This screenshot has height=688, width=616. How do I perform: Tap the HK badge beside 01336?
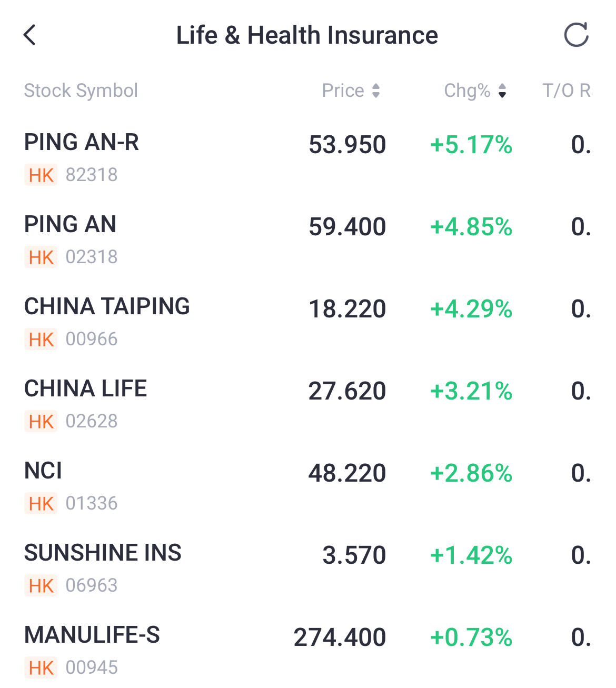pos(41,504)
